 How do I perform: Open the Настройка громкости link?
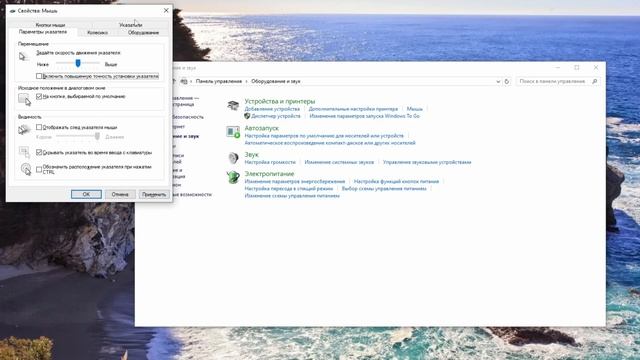[x=270, y=162]
